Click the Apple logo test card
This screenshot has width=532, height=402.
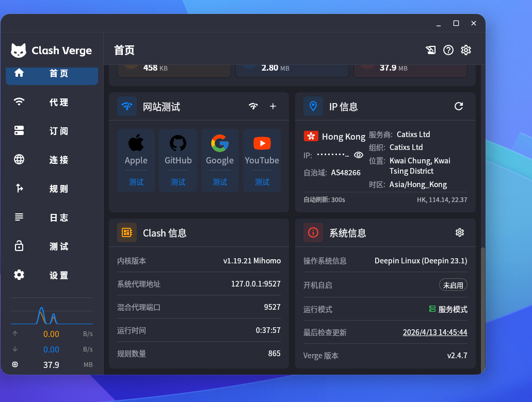pos(136,142)
